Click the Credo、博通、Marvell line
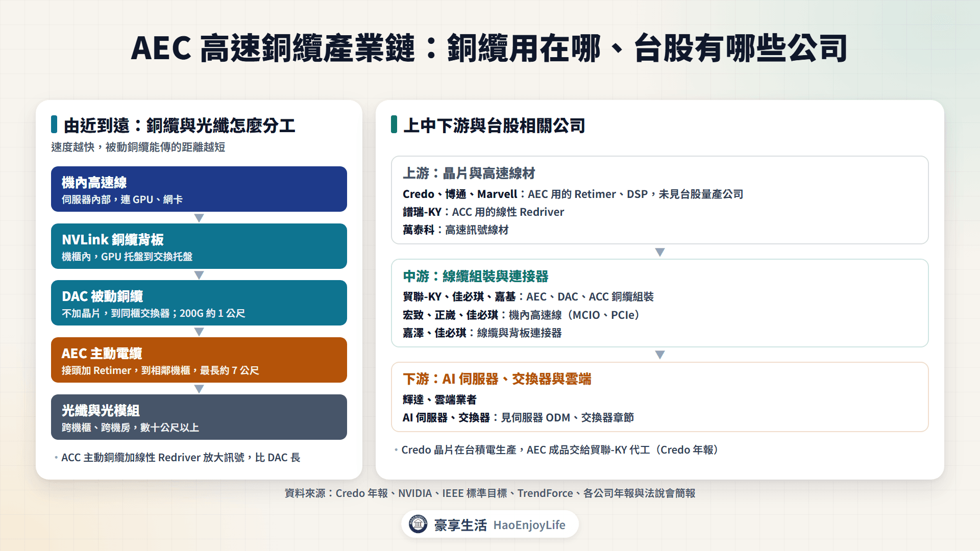The image size is (980, 551). (x=573, y=194)
